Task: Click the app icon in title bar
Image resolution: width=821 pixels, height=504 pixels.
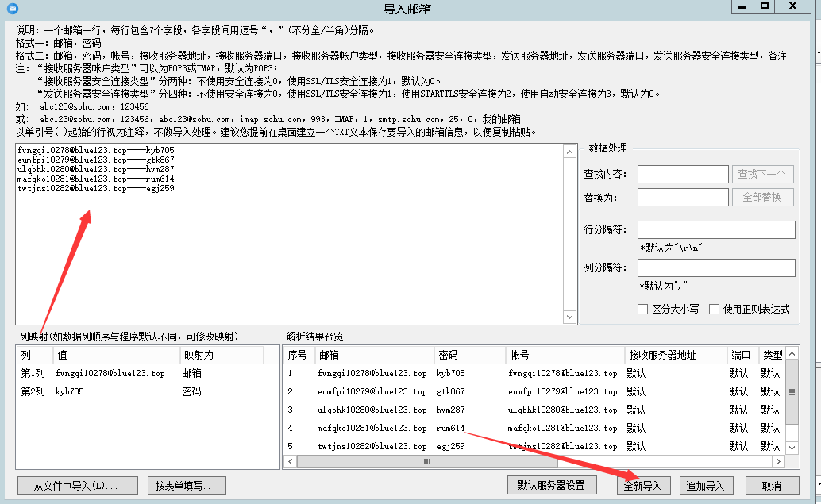Action: coord(13,9)
